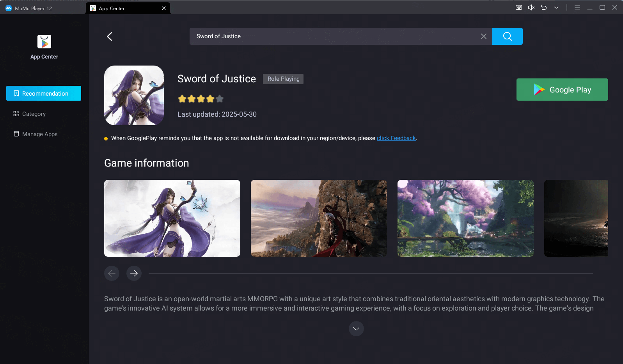Click the Game information heading
Viewport: 623px width, 364px height.
coord(146,163)
